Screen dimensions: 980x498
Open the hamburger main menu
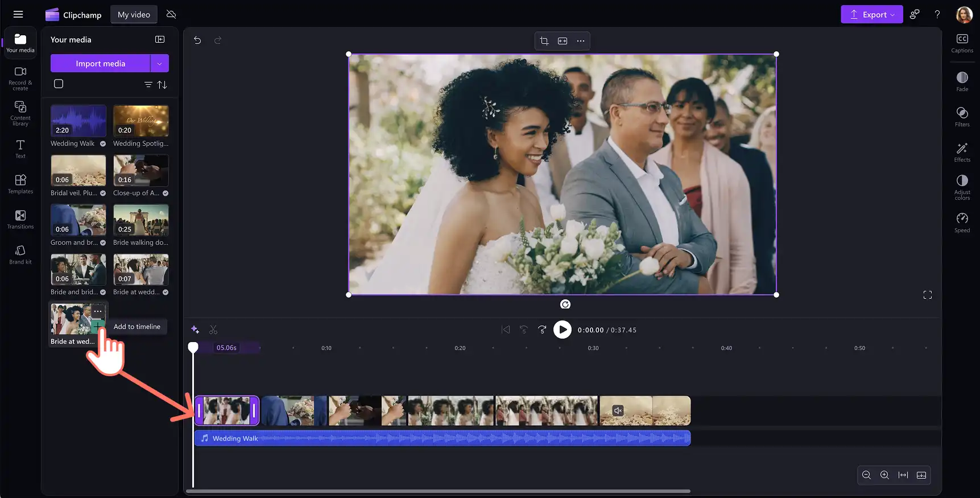(18, 14)
